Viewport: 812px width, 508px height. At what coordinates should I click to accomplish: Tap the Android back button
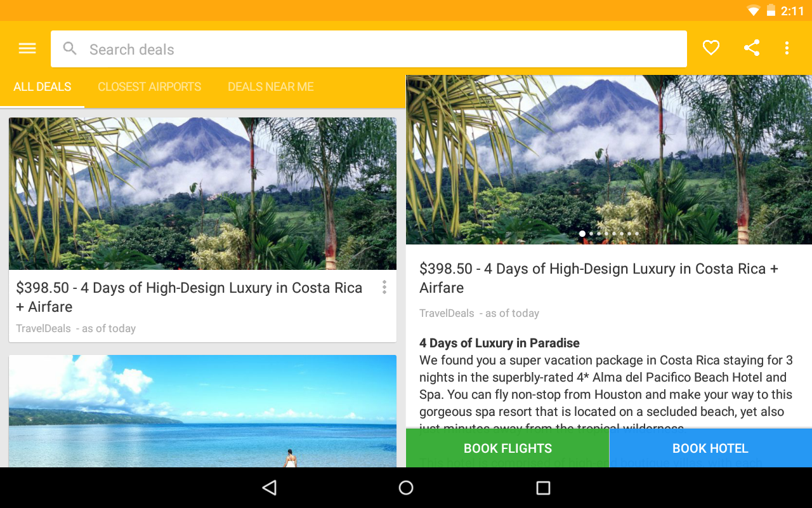270,488
